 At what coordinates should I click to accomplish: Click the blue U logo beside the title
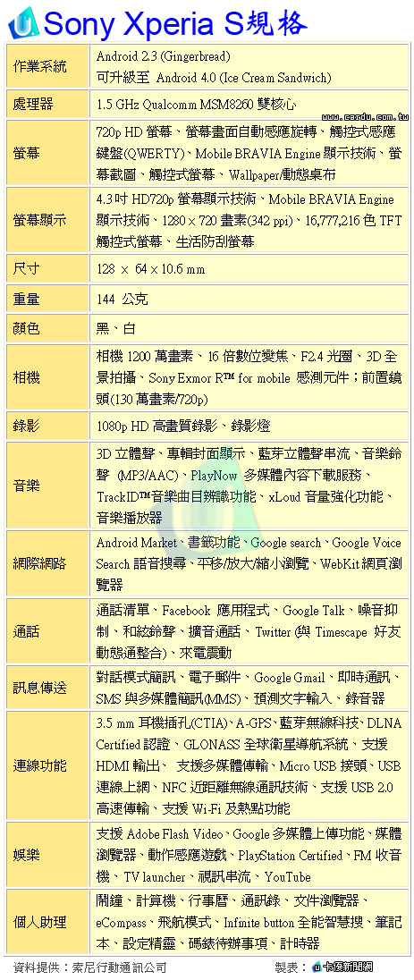22,23
